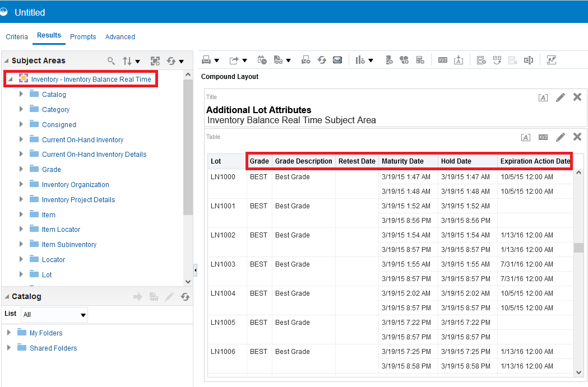The height and width of the screenshot is (387, 588).
Task: Switch to the Criteria tab
Action: tap(17, 37)
